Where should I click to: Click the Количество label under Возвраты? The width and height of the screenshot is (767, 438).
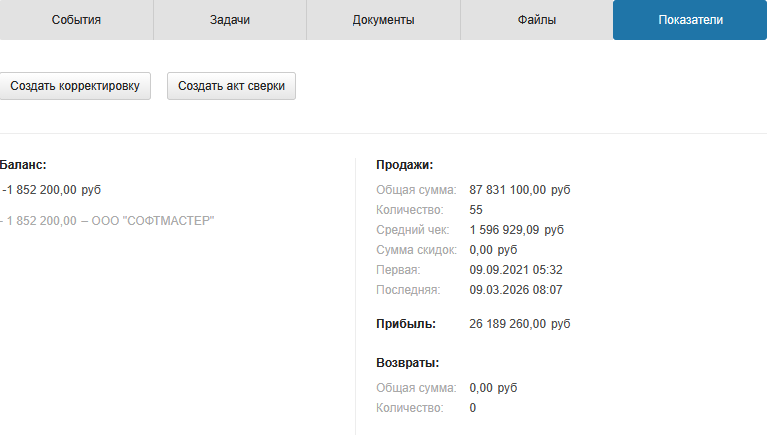tap(409, 408)
